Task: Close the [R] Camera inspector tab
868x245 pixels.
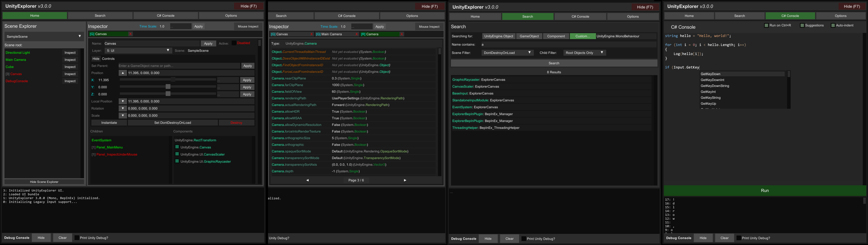Action: 402,34
